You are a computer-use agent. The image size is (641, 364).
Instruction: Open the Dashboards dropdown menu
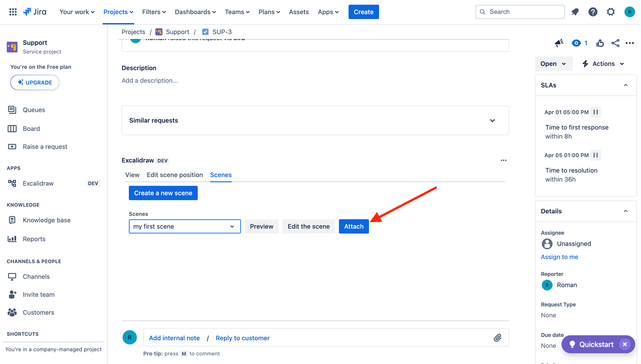pyautogui.click(x=195, y=12)
